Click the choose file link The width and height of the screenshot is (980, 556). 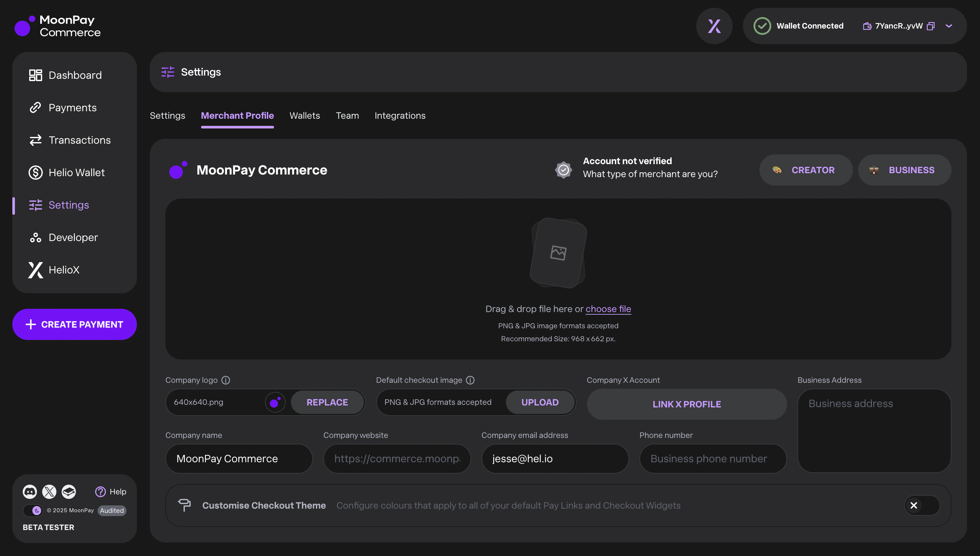608,309
